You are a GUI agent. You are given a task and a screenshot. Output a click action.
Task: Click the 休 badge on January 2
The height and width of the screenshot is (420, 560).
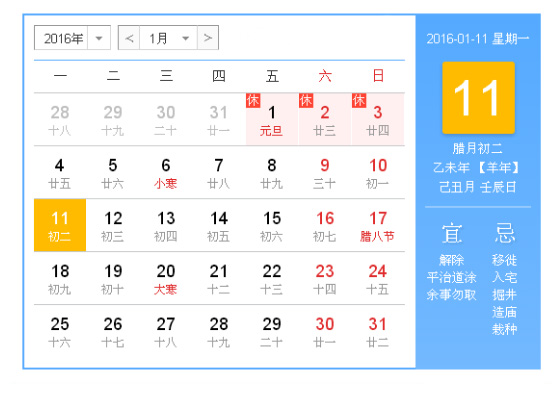coord(306,100)
